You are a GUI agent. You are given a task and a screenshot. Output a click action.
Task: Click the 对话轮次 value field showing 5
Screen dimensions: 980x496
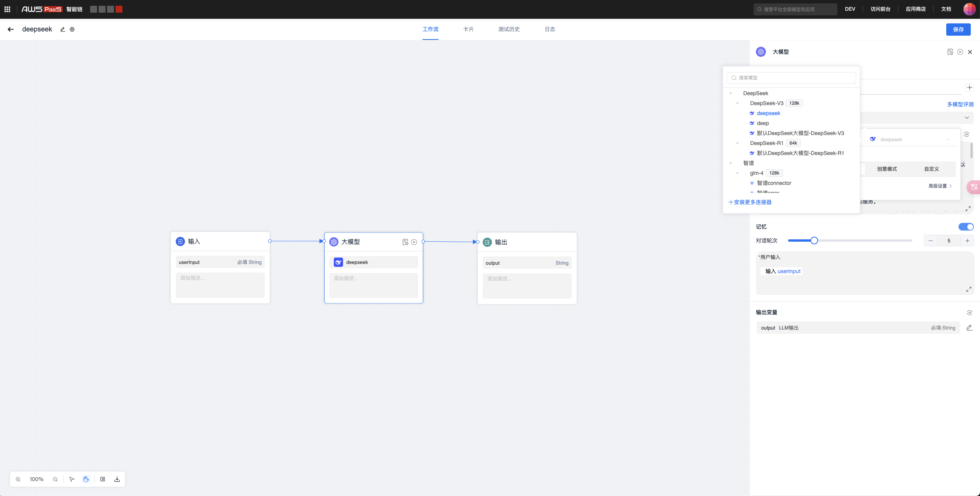pyautogui.click(x=949, y=241)
